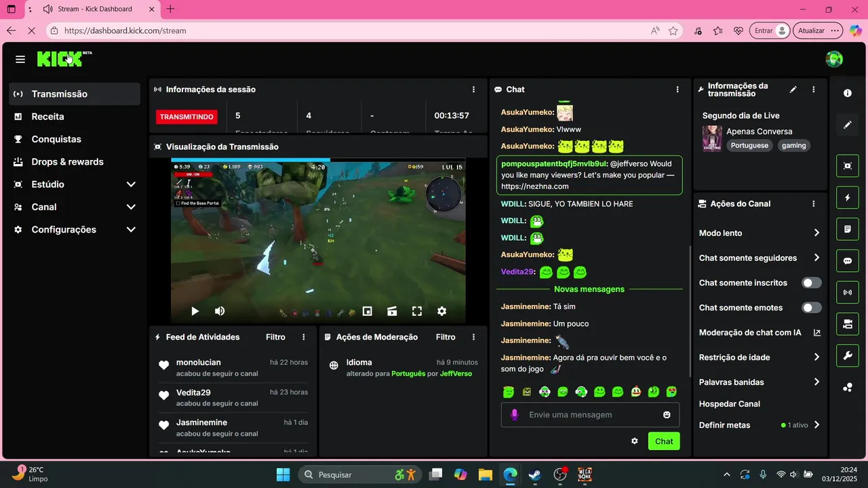Click the Kick beta logo
Screen dimensions: 868x488
[64, 59]
